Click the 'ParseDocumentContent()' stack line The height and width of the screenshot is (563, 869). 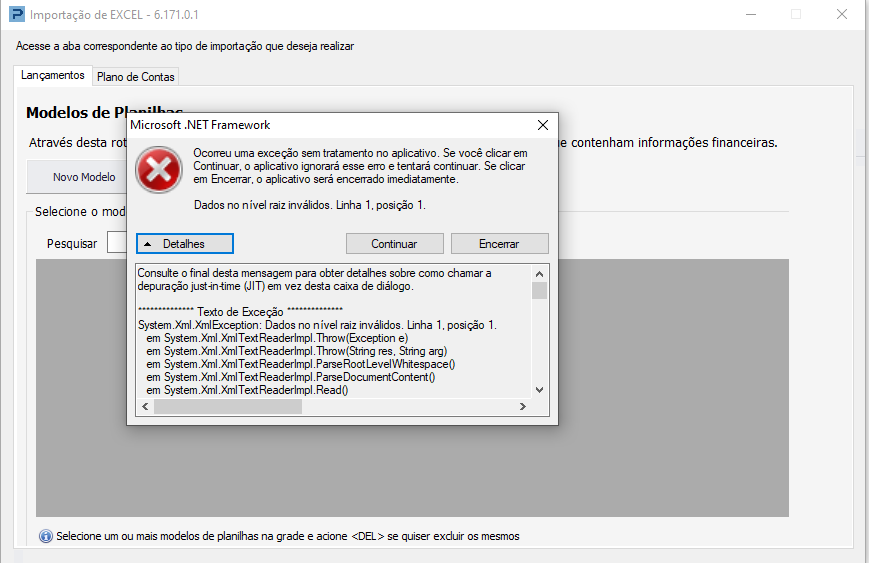click(291, 377)
